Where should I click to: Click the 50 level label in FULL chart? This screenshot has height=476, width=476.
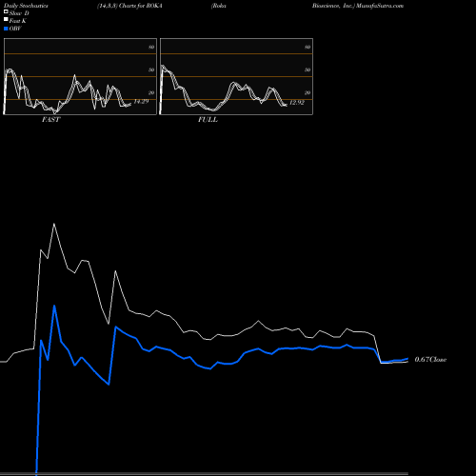coord(307,69)
